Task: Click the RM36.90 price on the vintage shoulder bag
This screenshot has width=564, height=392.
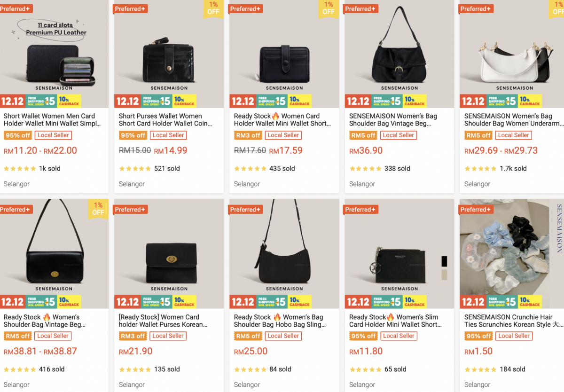Action: [366, 151]
